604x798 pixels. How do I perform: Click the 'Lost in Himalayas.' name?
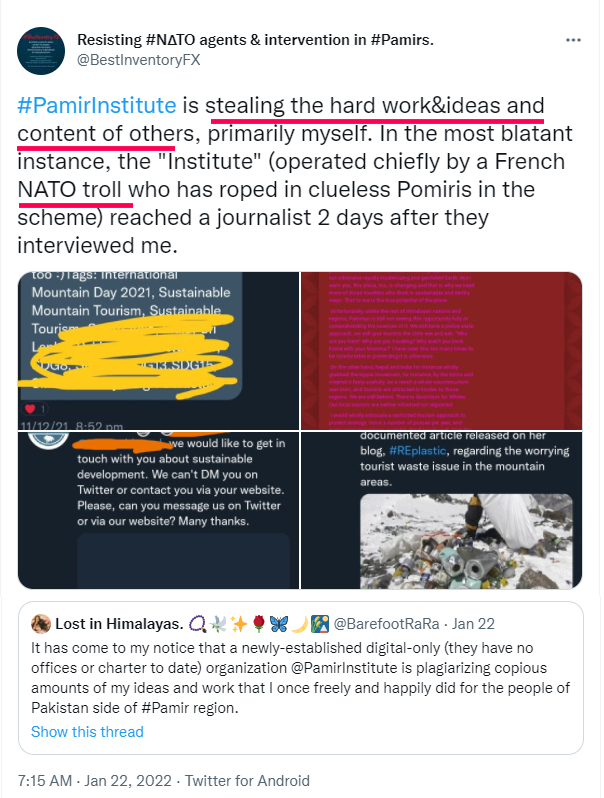[119, 624]
